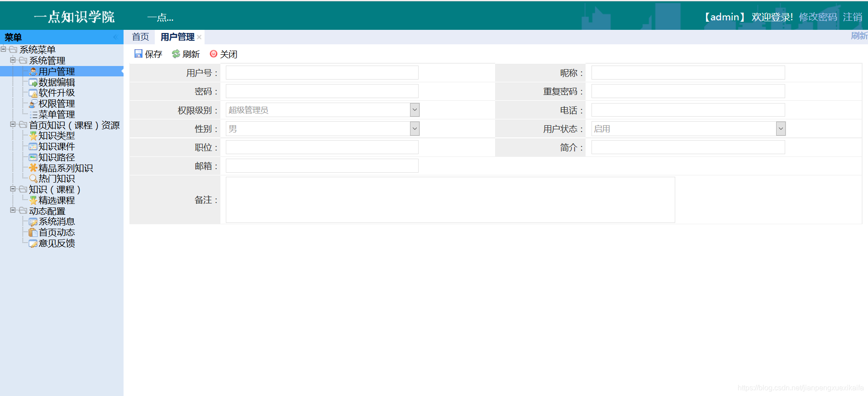This screenshot has height=396, width=868.
Task: Collapse the 首页知识（课程）资源 tree node
Action: (13, 124)
